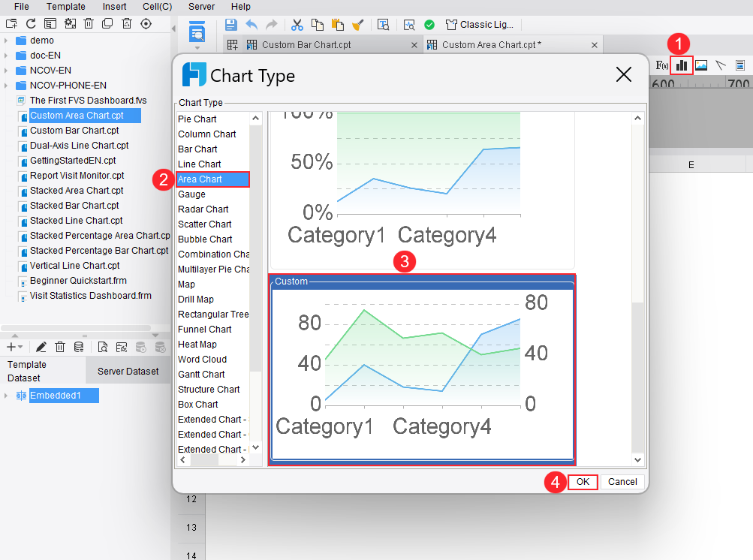
Task: Click the Insert Chart bar icon
Action: pyautogui.click(x=682, y=65)
